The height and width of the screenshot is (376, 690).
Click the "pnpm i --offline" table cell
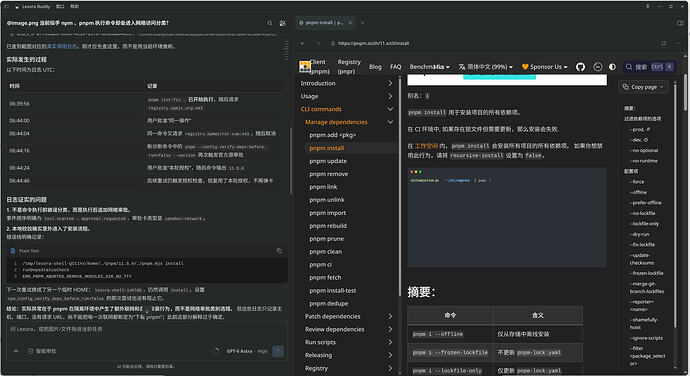pos(450,334)
